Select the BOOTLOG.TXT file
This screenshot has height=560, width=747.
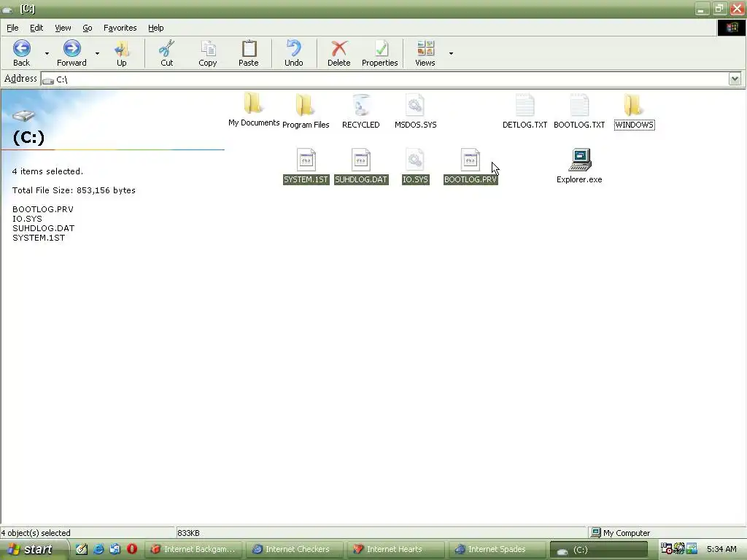579,112
